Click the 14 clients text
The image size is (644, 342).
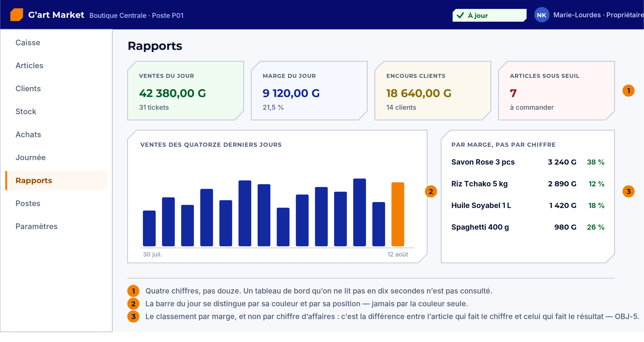tap(401, 107)
